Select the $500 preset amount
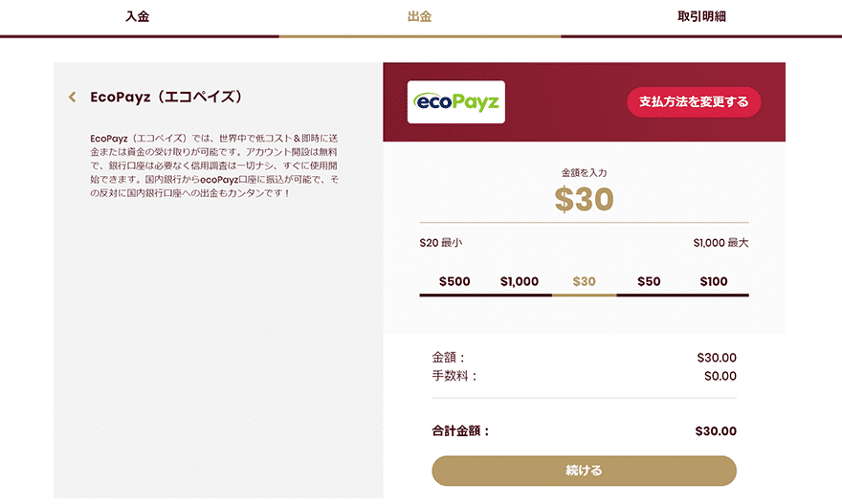Viewport: 842px width, 504px height. (454, 282)
